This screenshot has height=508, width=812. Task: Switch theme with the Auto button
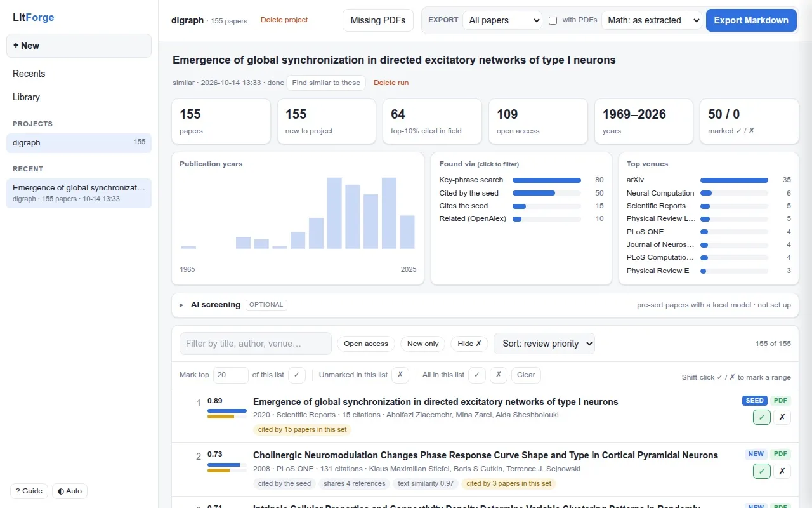(x=70, y=491)
